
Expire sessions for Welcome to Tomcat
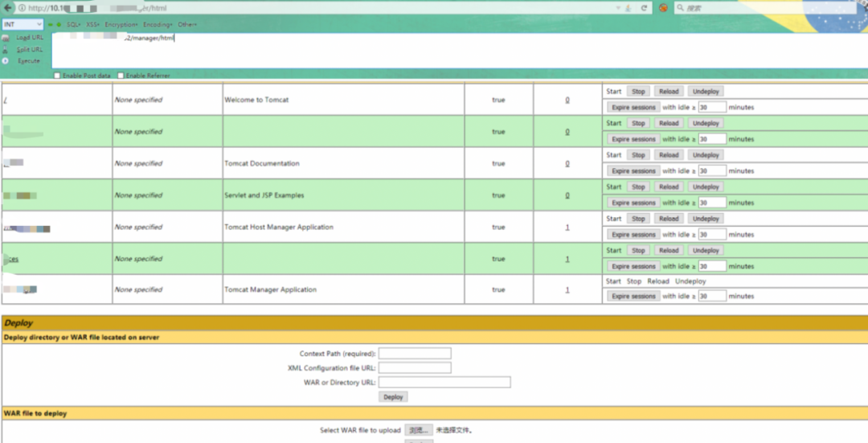click(x=633, y=108)
